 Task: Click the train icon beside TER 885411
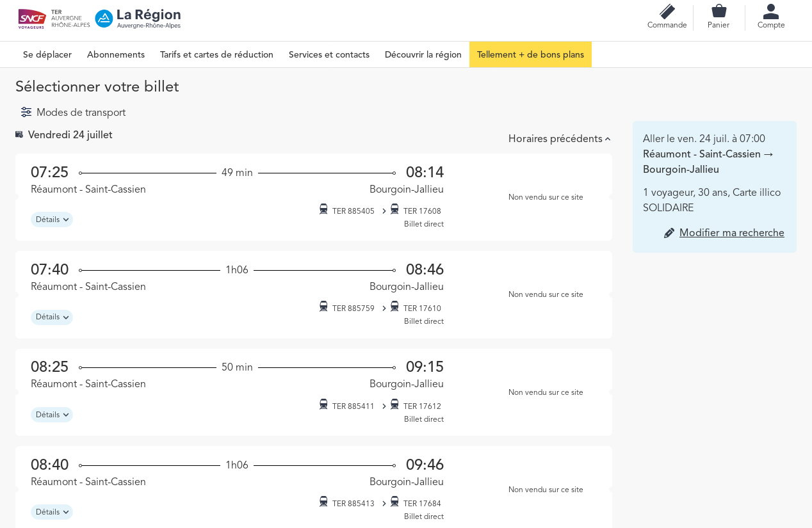(323, 404)
